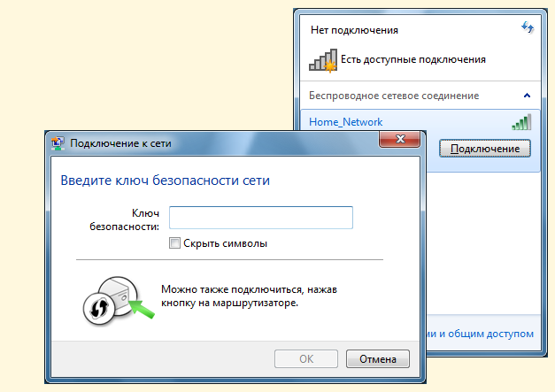The height and width of the screenshot is (392, 555).
Task: Collapse the wireless connections section chevron
Action: [x=528, y=95]
